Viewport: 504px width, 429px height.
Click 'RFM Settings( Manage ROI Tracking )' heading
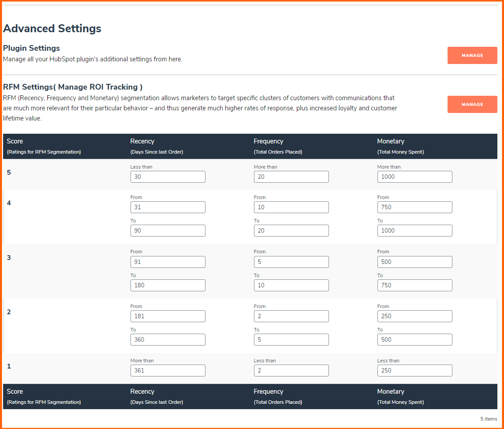tap(73, 87)
